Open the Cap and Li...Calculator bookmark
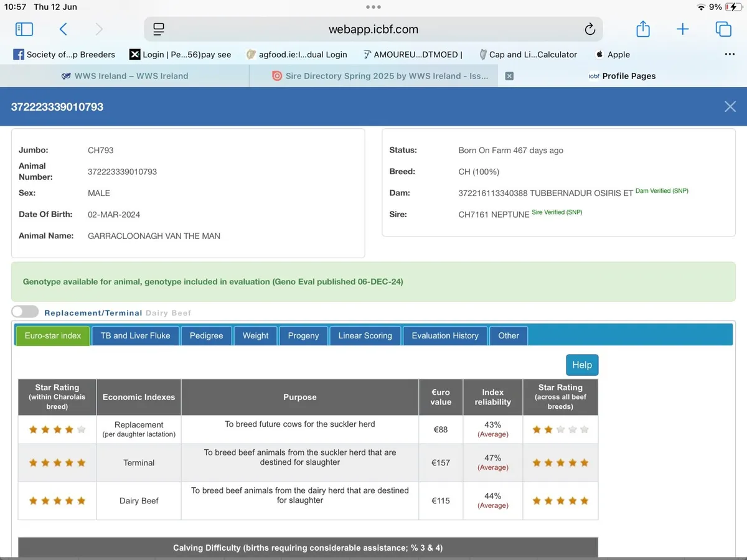 point(528,54)
